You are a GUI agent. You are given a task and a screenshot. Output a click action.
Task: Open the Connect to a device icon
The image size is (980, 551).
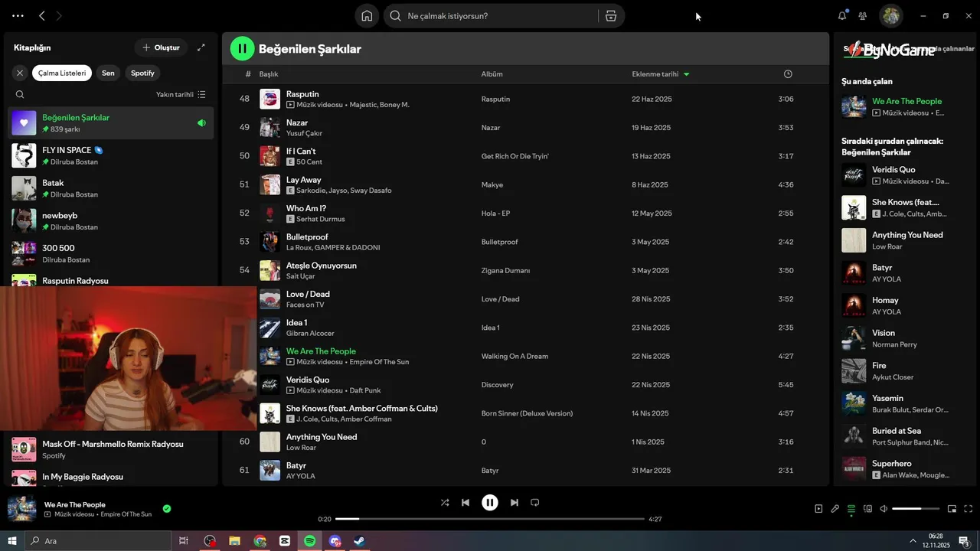[867, 509]
